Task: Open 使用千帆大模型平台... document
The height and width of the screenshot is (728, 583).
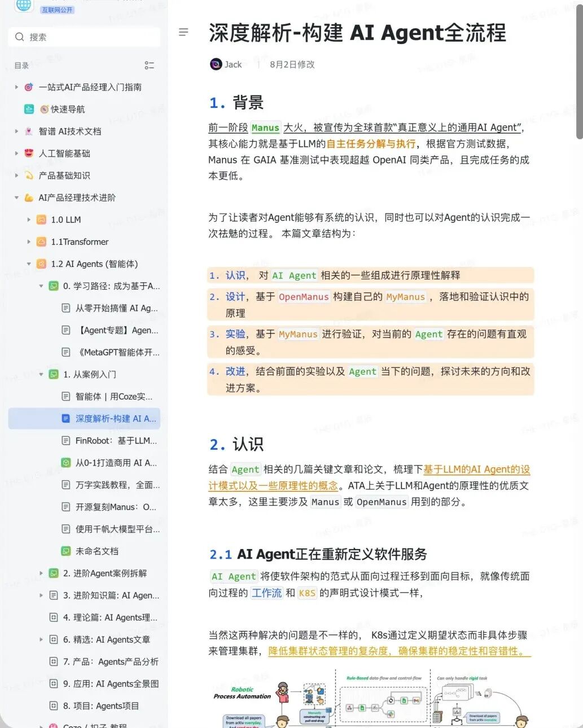Action: pyautogui.click(x=117, y=529)
